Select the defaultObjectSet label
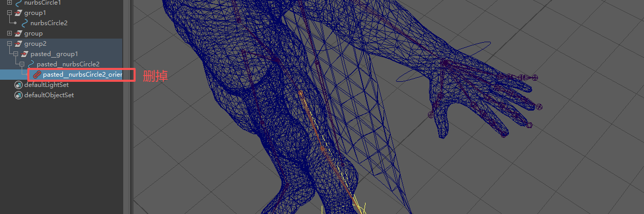The width and height of the screenshot is (644, 214). (49, 95)
